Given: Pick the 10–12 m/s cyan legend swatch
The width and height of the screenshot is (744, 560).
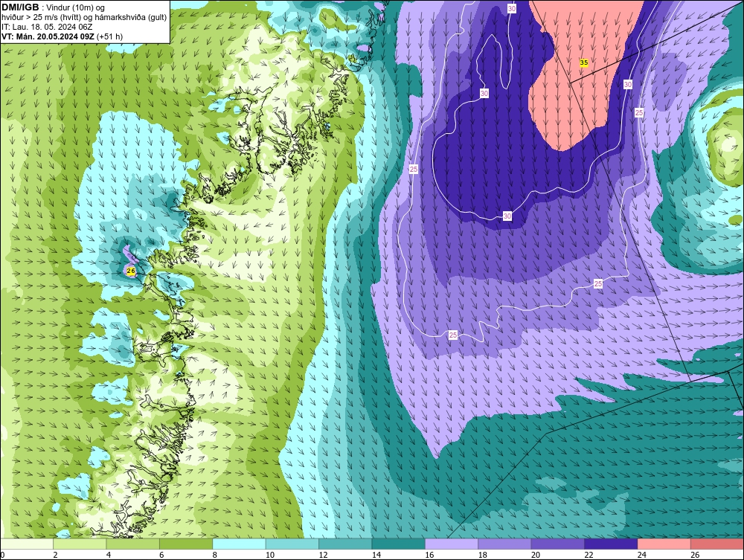Looking at the screenshot, I should point(292,544).
